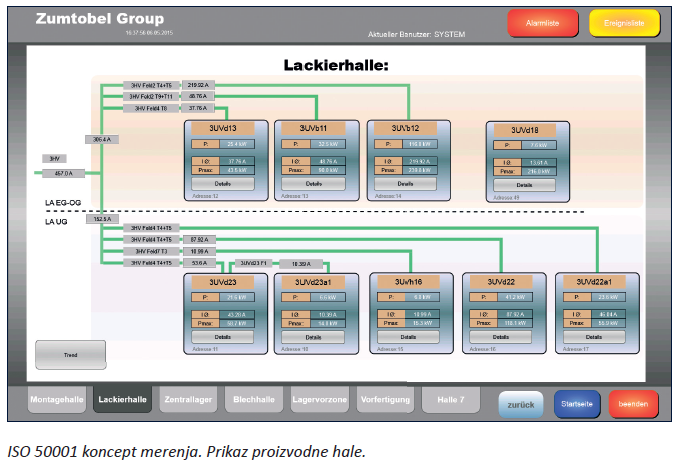Open the Alarmliste red button
This screenshot has height=463, width=679.
click(542, 22)
